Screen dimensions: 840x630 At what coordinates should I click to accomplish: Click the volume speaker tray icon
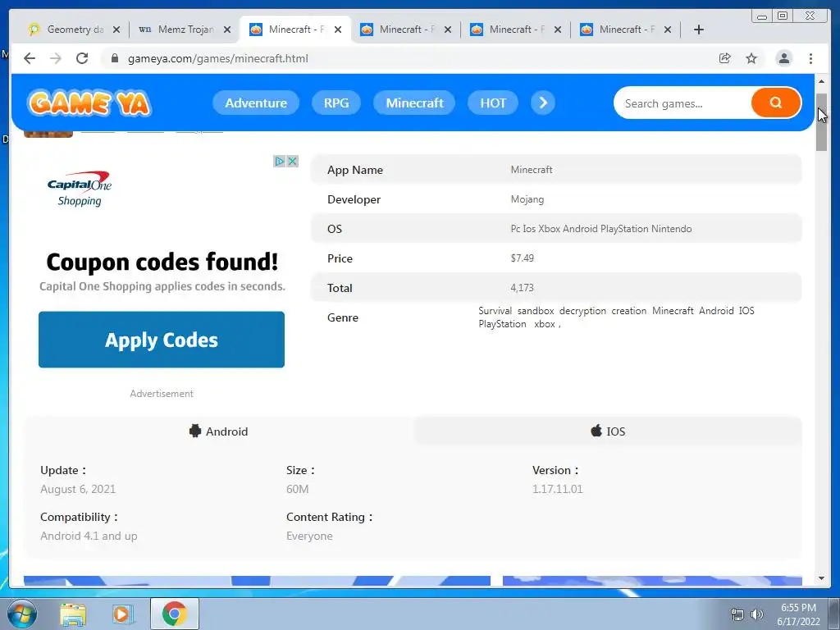click(x=757, y=614)
